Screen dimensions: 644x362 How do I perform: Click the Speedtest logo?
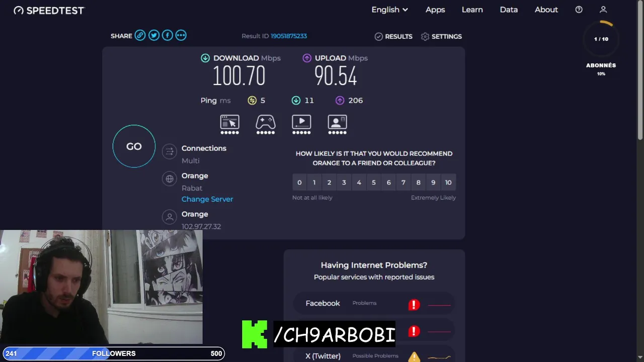pos(49,10)
